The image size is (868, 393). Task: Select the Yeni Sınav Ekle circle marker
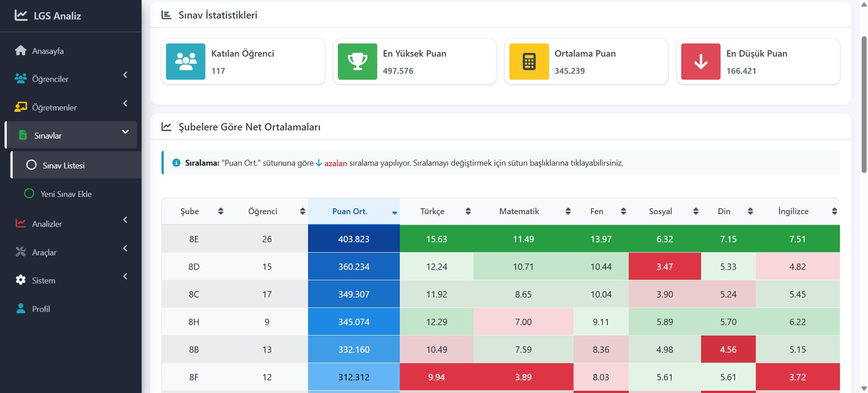pyautogui.click(x=29, y=194)
